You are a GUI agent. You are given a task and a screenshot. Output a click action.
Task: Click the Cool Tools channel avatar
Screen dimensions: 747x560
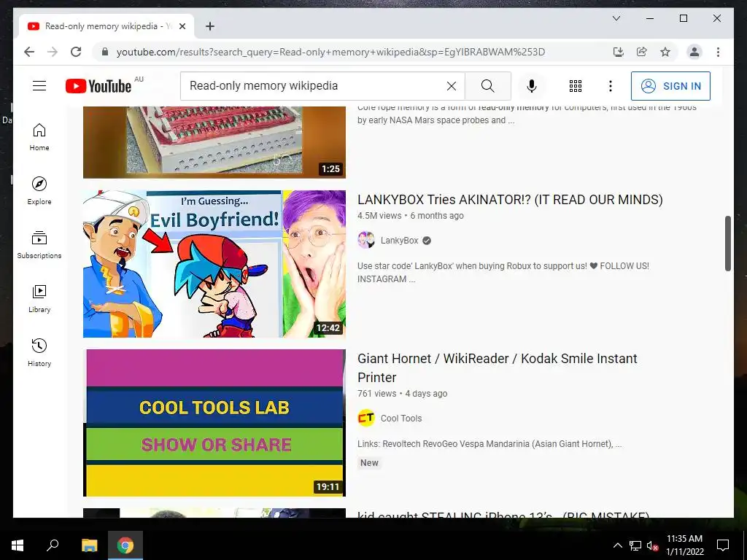point(366,418)
